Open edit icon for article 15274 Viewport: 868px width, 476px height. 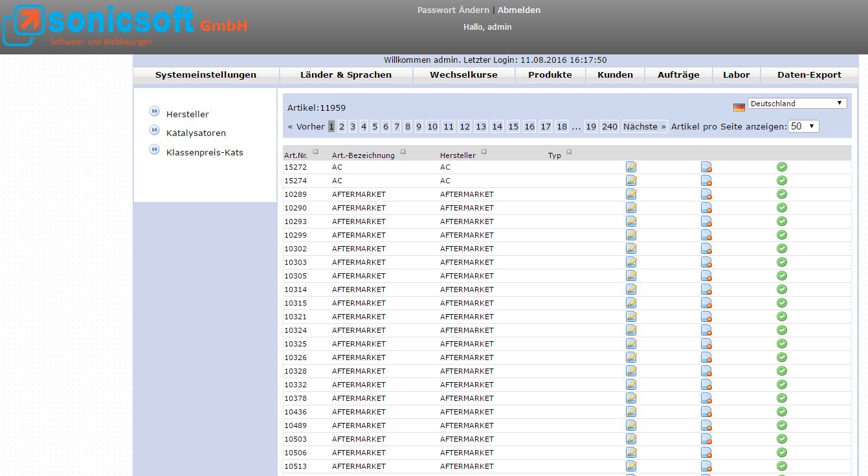coord(631,181)
